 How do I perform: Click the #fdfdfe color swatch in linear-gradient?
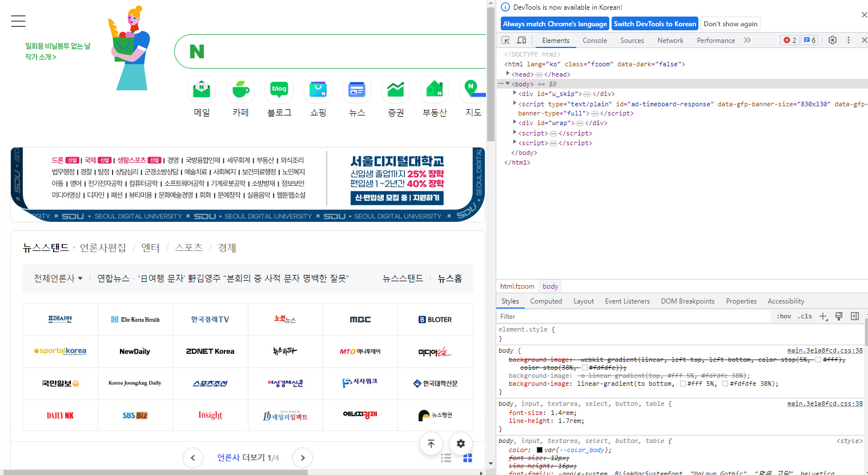pyautogui.click(x=725, y=384)
